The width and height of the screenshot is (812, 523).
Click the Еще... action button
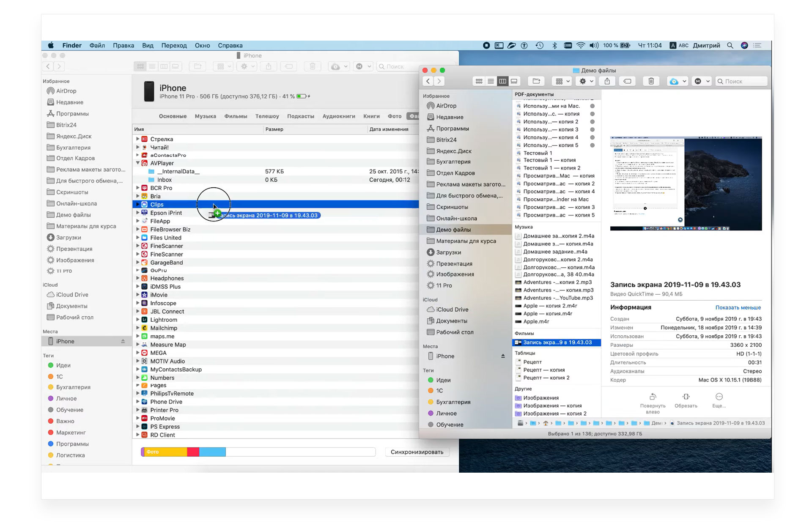pos(719,400)
